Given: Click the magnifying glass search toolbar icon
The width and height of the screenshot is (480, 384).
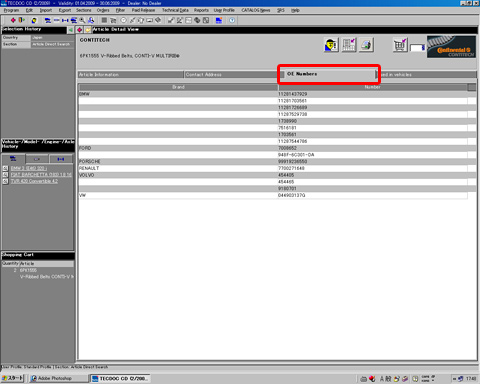Looking at the screenshot, I should click(x=82, y=20).
